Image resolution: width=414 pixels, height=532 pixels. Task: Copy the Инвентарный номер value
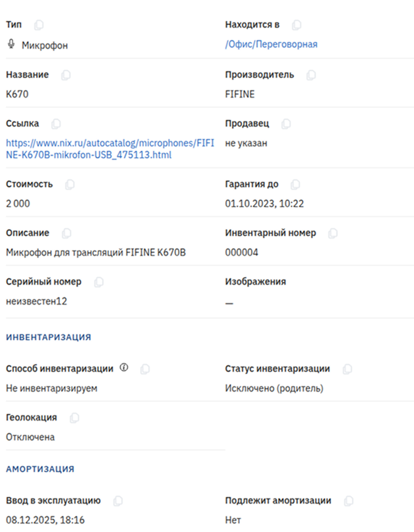pos(333,233)
